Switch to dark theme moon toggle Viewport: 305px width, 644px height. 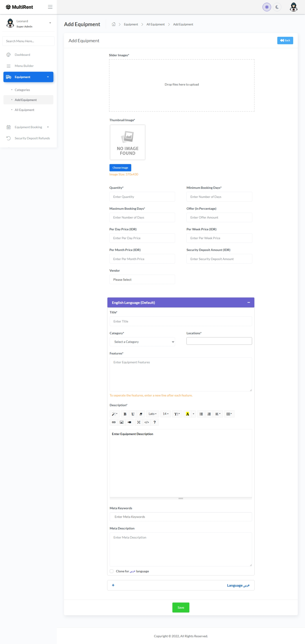[x=277, y=7]
